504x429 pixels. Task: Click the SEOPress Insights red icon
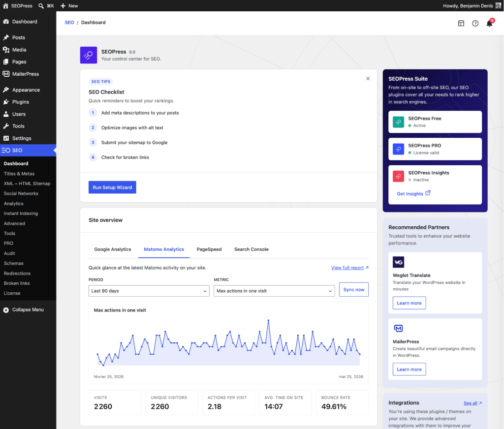(398, 176)
